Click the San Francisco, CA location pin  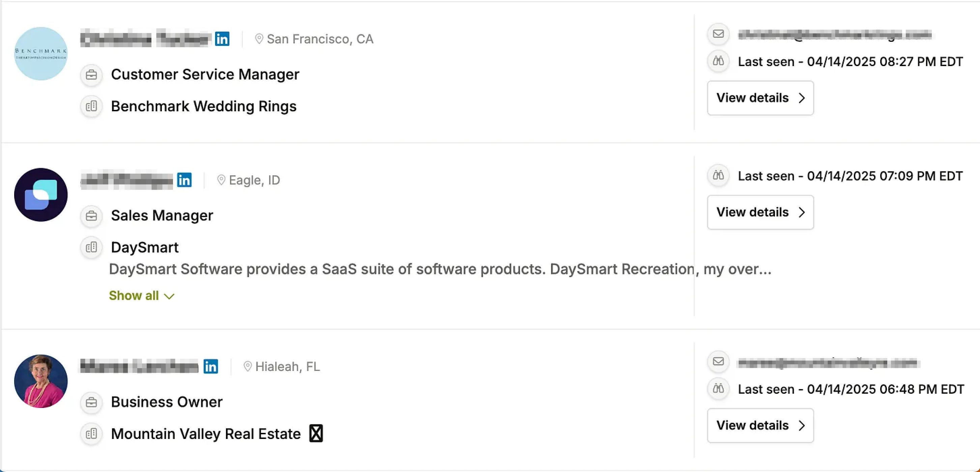pyautogui.click(x=259, y=39)
